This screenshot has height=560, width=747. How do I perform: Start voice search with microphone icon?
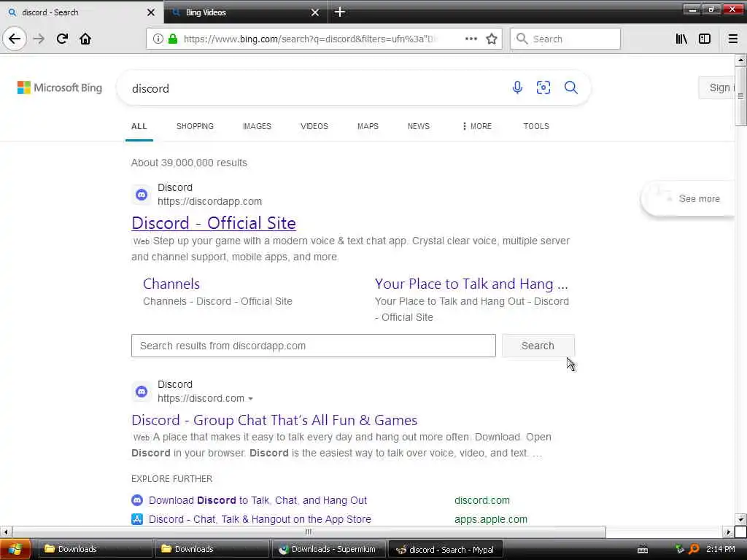point(517,87)
